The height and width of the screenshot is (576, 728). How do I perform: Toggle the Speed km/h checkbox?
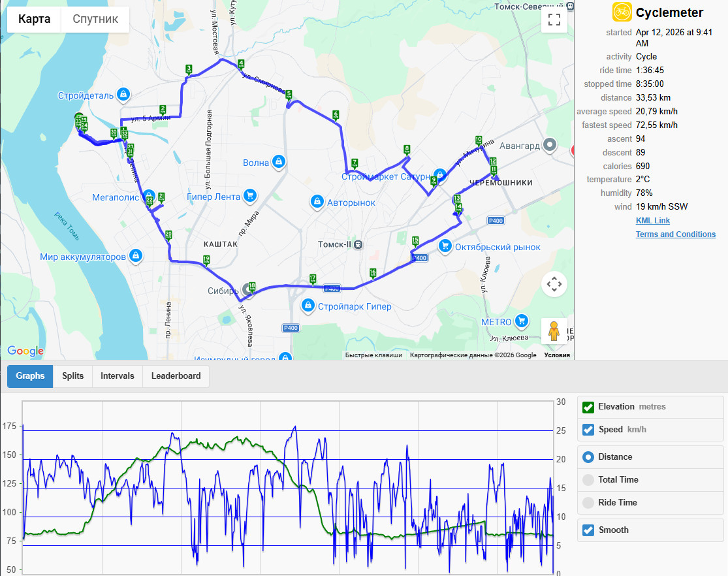[x=588, y=430]
